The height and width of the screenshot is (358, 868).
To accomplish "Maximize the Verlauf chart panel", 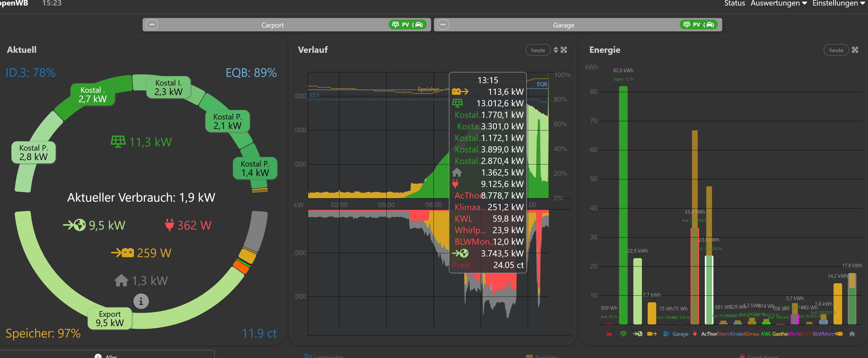I will tap(564, 50).
